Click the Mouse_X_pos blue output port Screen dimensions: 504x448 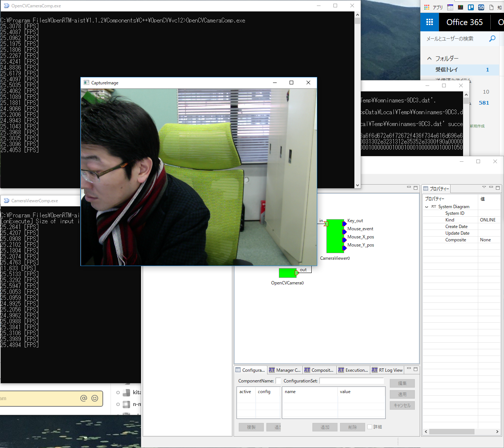pos(344,240)
